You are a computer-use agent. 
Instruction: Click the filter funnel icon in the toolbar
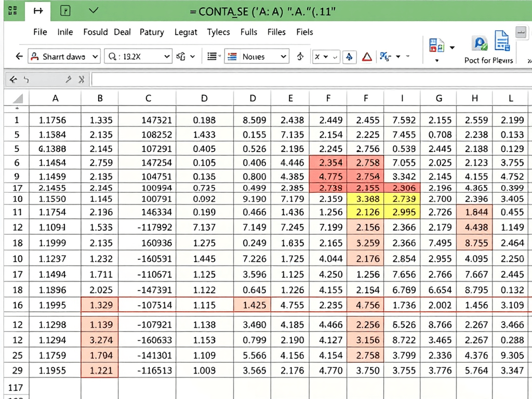tap(349, 56)
